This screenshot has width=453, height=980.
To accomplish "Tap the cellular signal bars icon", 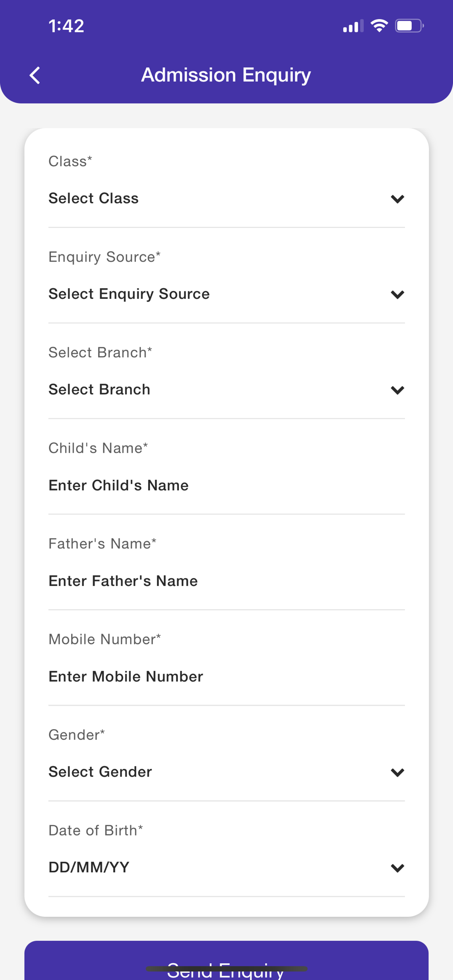I will 353,26.
